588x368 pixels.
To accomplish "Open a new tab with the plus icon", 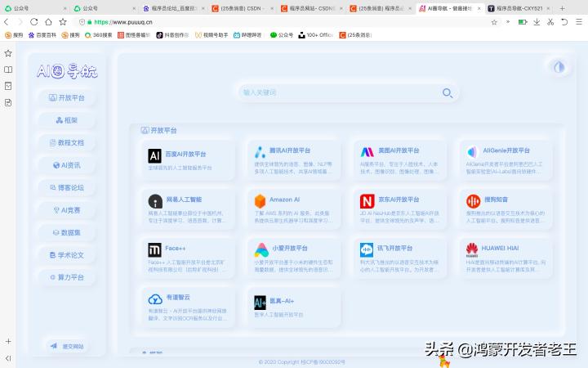I will (x=562, y=8).
